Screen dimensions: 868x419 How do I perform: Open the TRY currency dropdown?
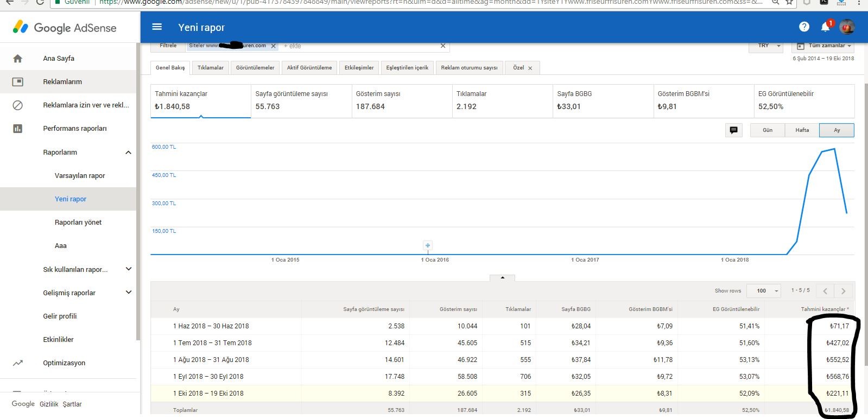point(768,46)
